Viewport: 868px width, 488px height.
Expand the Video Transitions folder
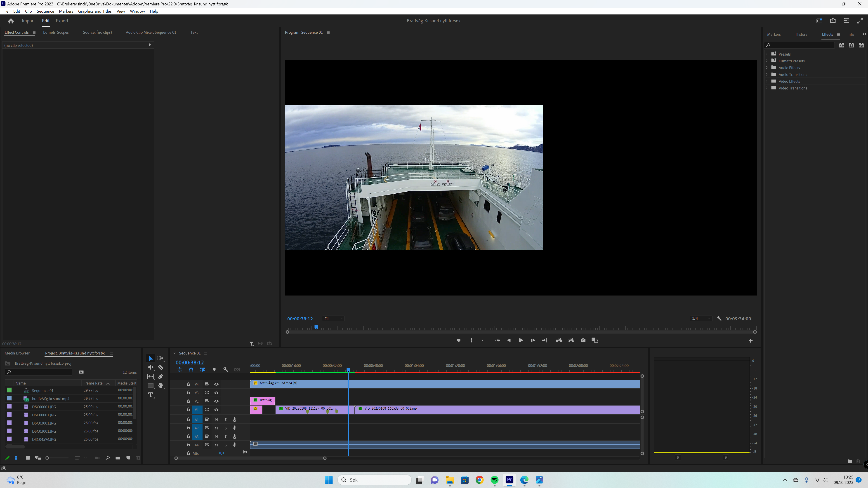[x=767, y=88]
